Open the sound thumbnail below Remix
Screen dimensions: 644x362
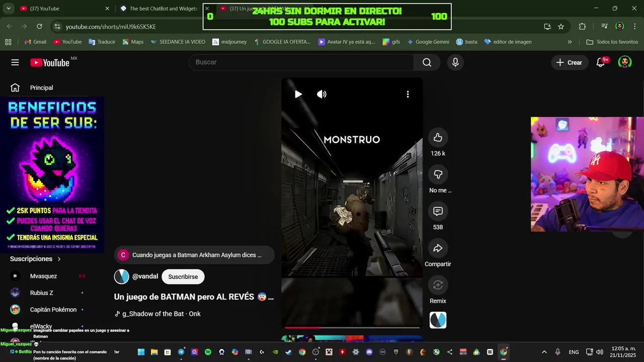[x=438, y=320]
